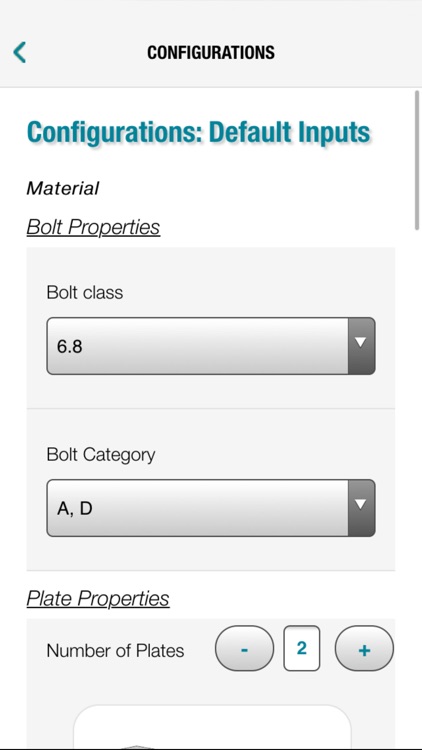Image resolution: width=422 pixels, height=750 pixels.
Task: Click the vertical scrollbar on the right
Action: pos(417,160)
